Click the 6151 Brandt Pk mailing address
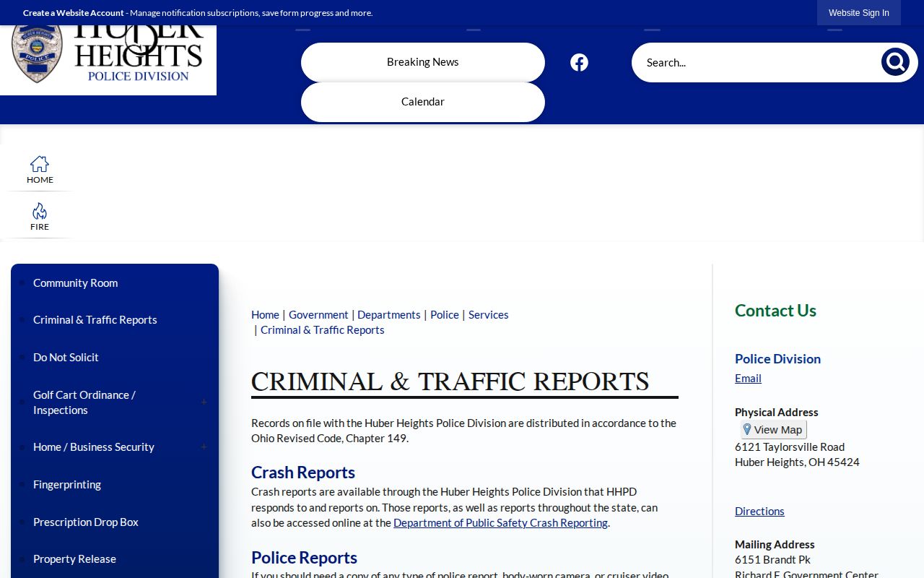 (772, 559)
